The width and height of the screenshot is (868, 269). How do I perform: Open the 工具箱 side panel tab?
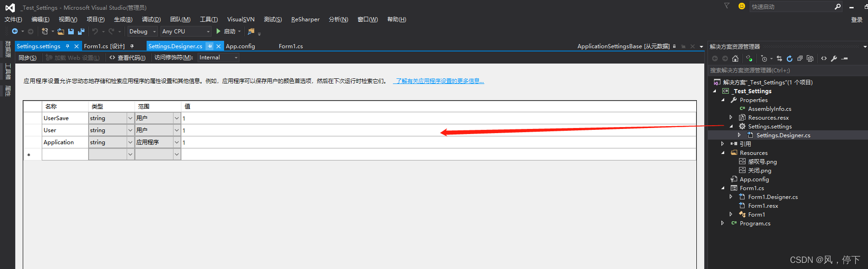pos(8,71)
